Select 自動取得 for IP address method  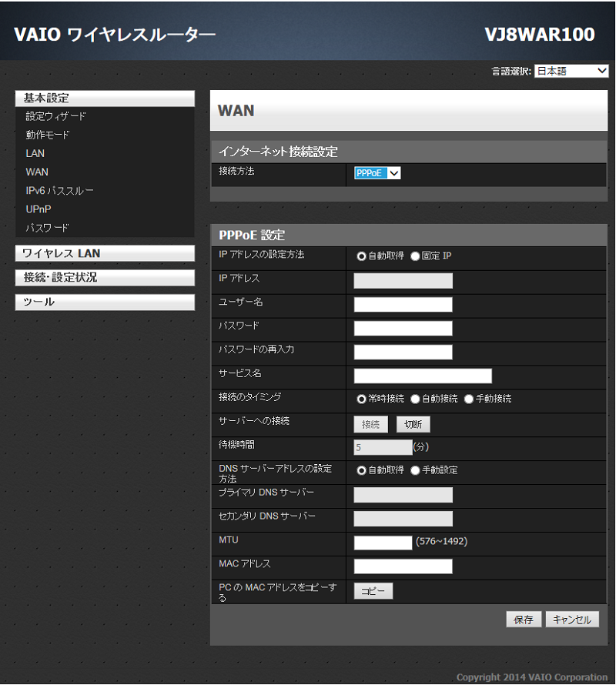pos(361,256)
